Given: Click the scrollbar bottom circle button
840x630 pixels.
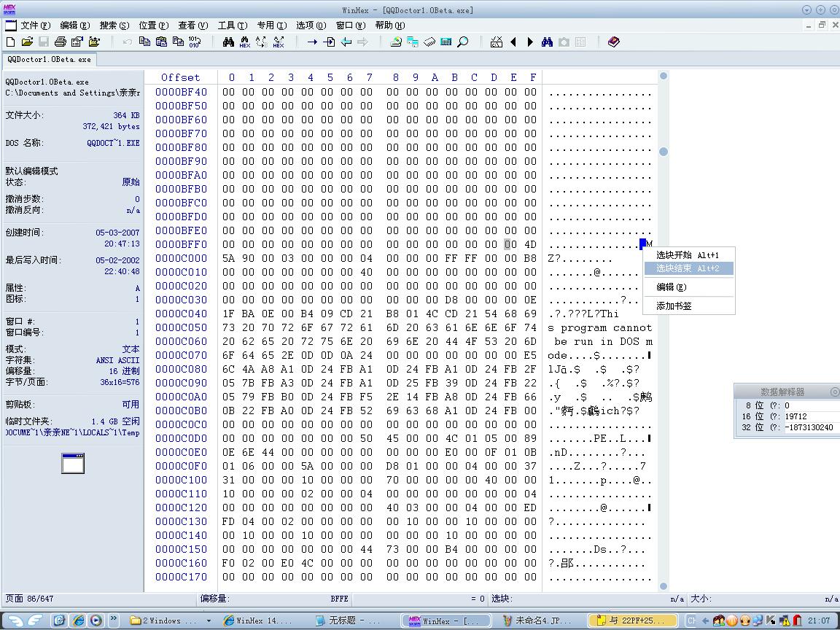Looking at the screenshot, I should coord(664,586).
